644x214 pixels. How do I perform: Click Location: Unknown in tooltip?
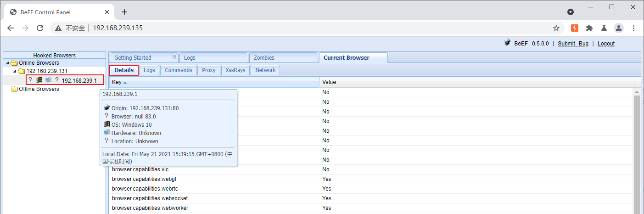point(135,141)
